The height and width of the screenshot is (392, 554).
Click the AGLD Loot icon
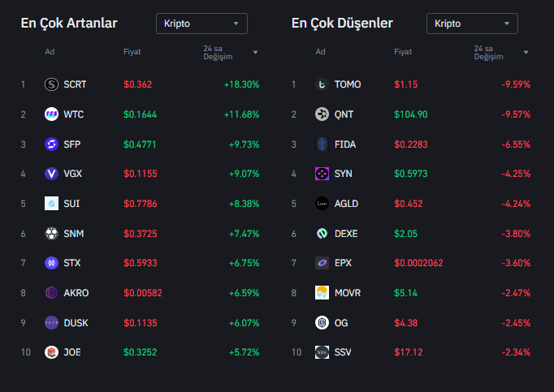tap(322, 204)
